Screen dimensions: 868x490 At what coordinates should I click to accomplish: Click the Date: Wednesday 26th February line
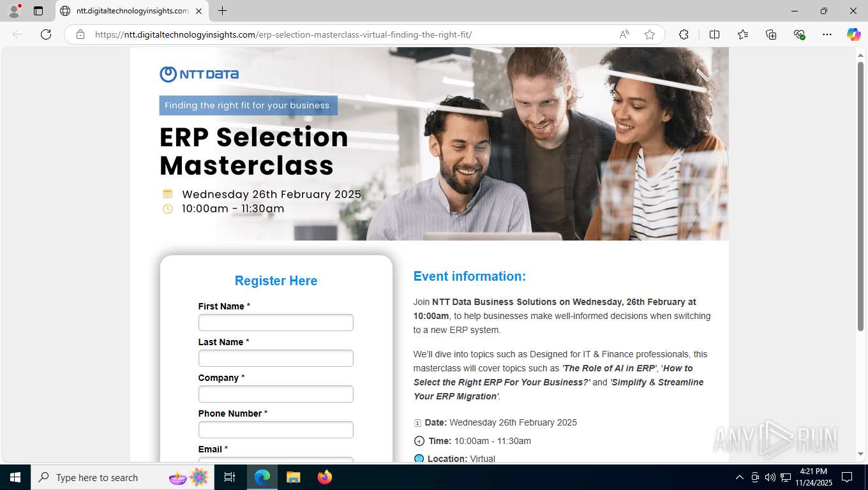point(495,422)
